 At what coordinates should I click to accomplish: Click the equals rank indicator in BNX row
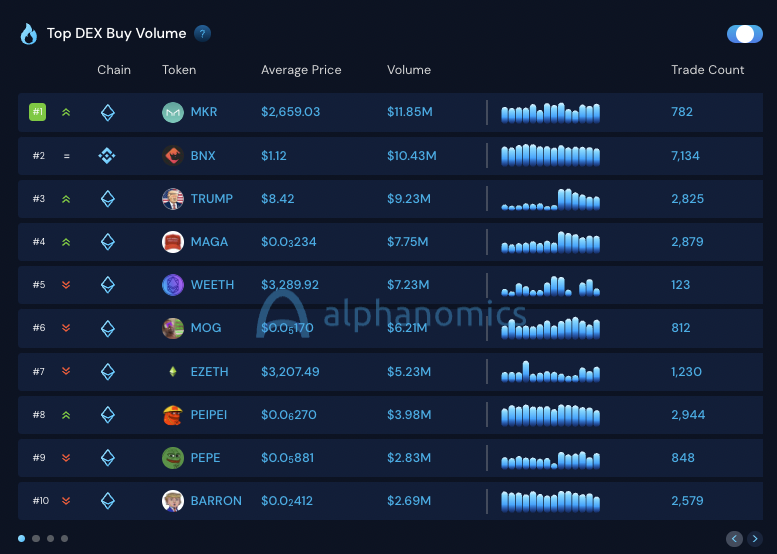click(66, 156)
